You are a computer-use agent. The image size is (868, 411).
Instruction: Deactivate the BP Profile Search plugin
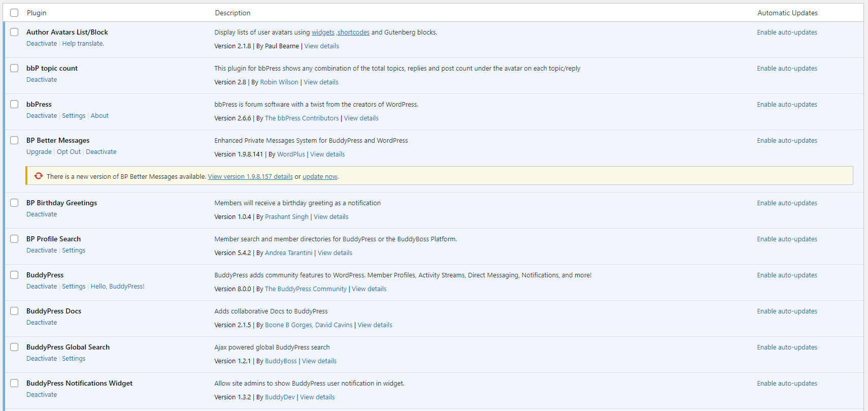pyautogui.click(x=42, y=250)
